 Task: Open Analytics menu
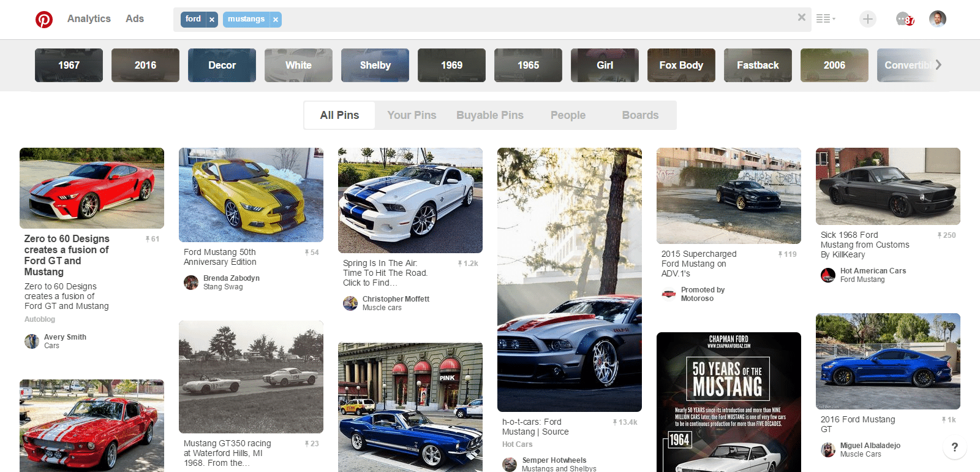coord(89,18)
